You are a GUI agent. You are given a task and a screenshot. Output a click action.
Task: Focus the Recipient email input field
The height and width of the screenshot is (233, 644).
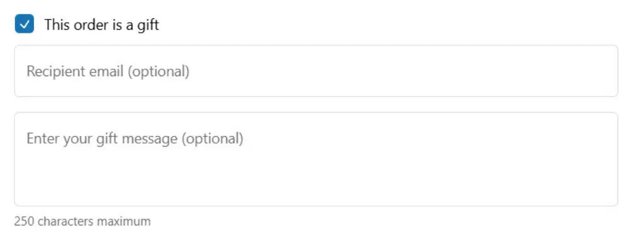point(316,71)
